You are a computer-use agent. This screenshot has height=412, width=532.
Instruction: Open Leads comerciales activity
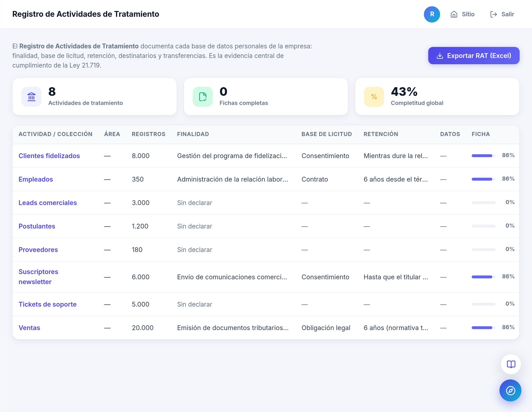tap(48, 203)
